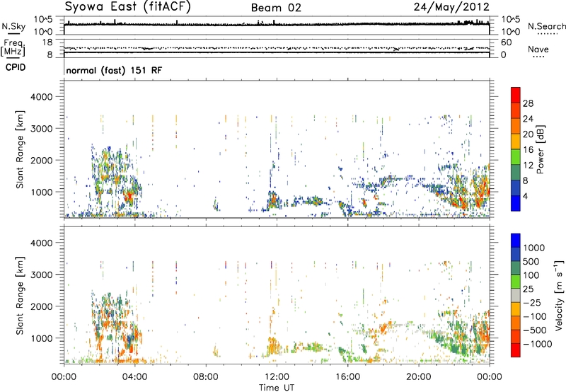Click '2000' on the velocity plot axis
566x392 pixels.
point(41,306)
